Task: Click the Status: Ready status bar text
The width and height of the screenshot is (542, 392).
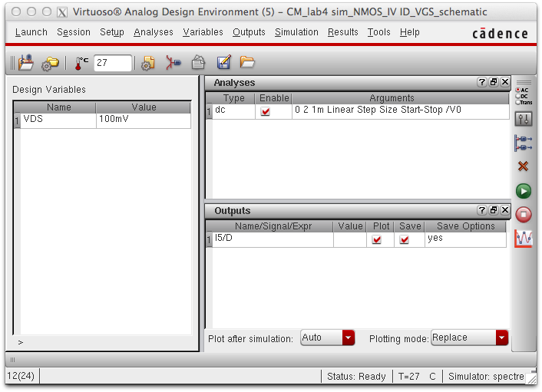Action: [x=356, y=376]
